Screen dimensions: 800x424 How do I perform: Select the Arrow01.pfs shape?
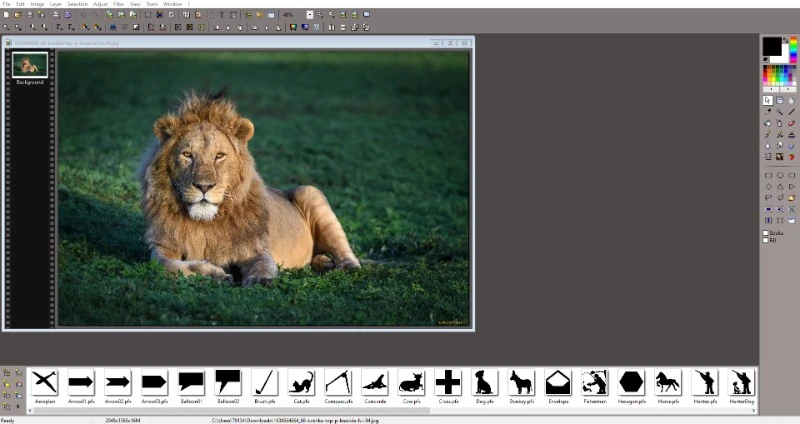[81, 382]
